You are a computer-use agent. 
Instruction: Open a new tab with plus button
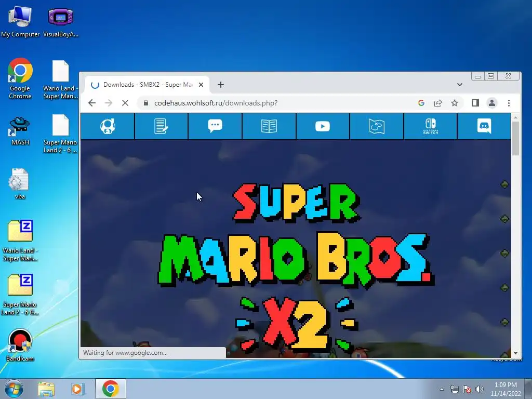(221, 85)
